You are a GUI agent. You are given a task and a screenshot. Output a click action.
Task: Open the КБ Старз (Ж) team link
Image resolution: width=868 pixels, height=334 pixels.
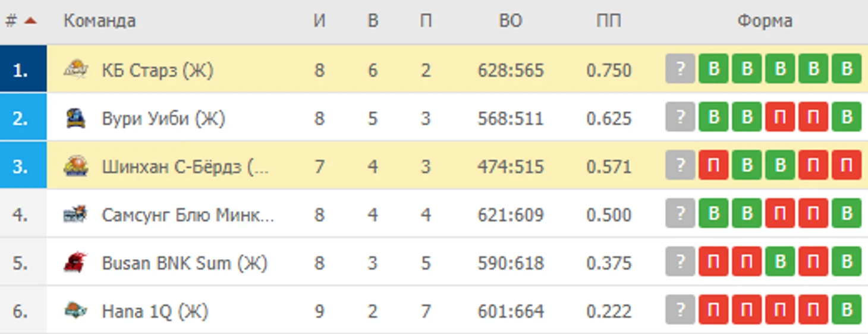tap(157, 70)
